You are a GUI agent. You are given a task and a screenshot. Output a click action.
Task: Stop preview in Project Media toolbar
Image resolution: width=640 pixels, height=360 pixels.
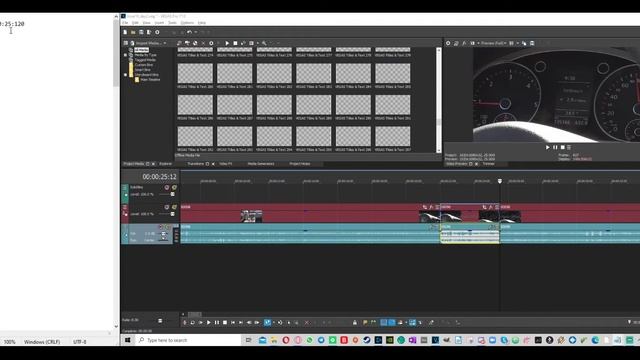coord(235,43)
